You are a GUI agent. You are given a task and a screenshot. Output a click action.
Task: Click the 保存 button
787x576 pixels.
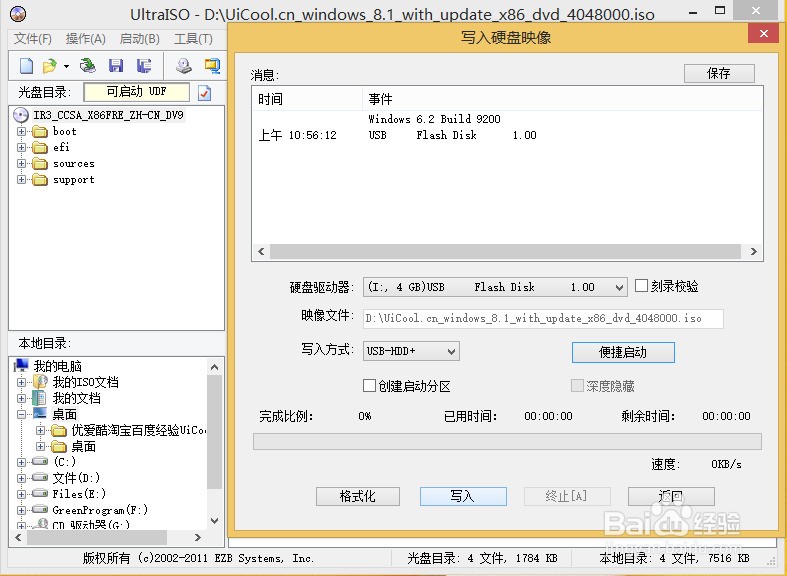point(719,73)
